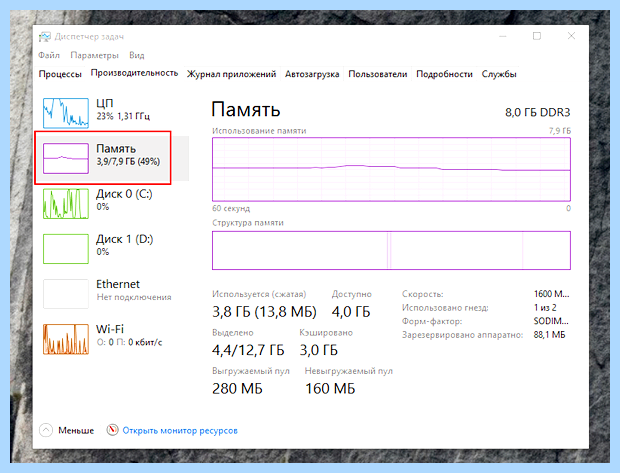Click the Использовано гнезд 1 из 2 value
Screen dimensions: 620x473
pyautogui.click(x=545, y=307)
